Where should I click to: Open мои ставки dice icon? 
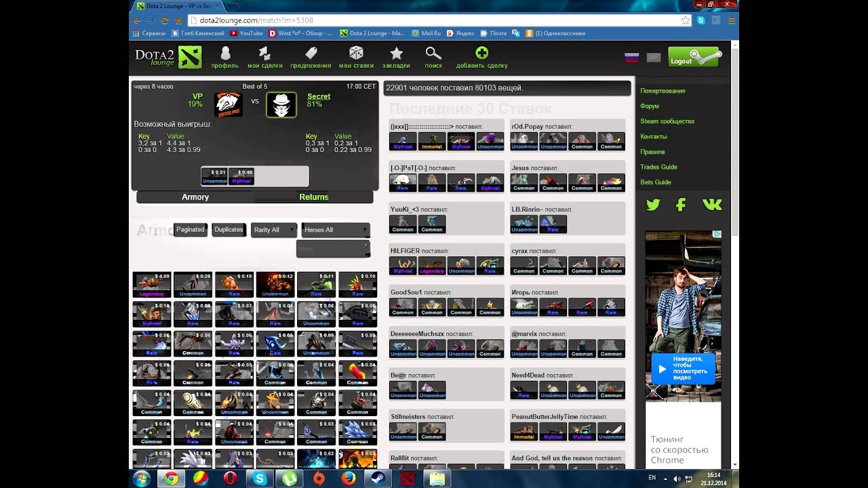[x=356, y=53]
